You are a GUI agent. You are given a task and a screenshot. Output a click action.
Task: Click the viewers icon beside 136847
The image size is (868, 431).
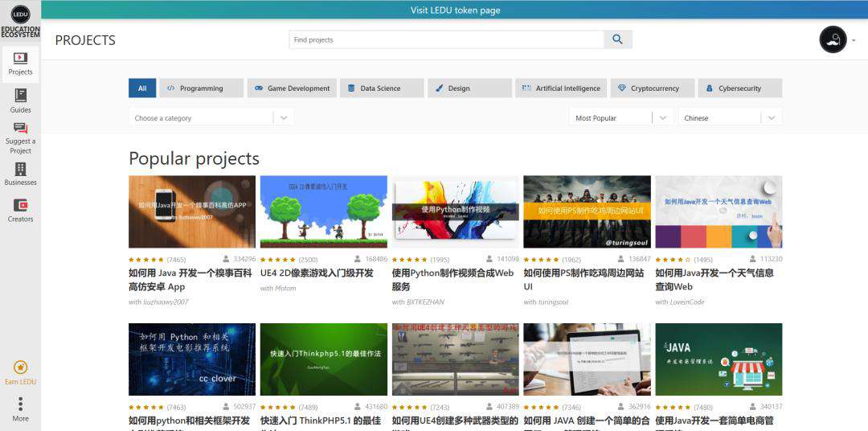pyautogui.click(x=621, y=259)
